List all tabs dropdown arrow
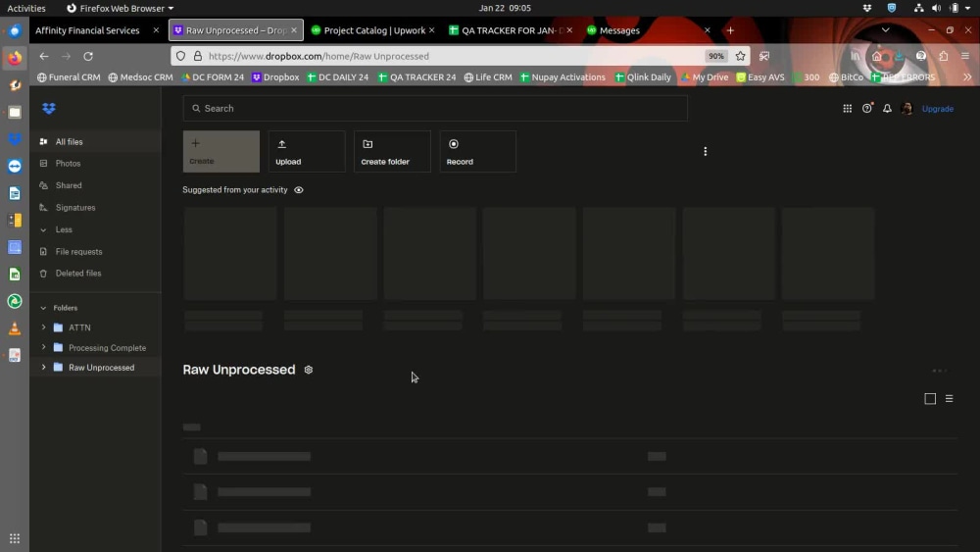Image resolution: width=980 pixels, height=552 pixels. click(x=885, y=30)
